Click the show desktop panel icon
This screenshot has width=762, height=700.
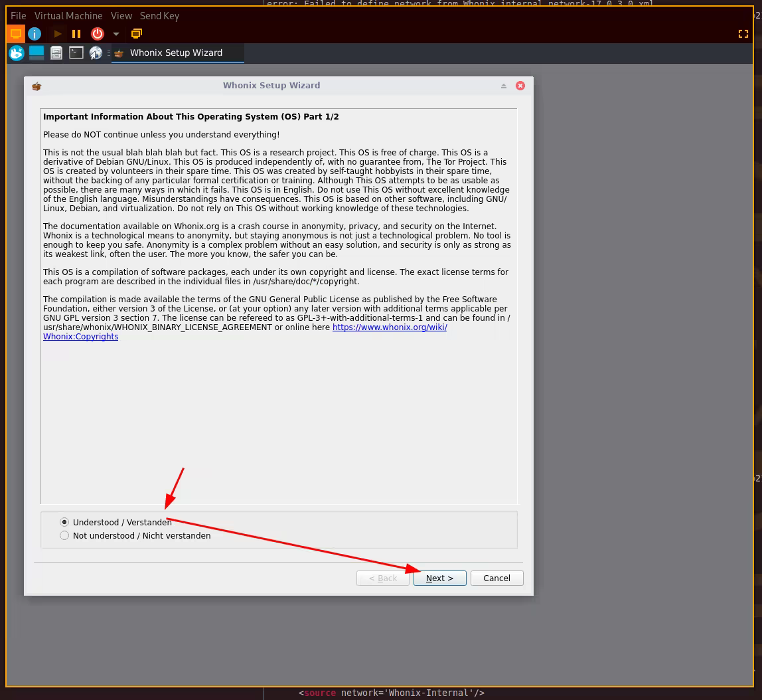37,52
